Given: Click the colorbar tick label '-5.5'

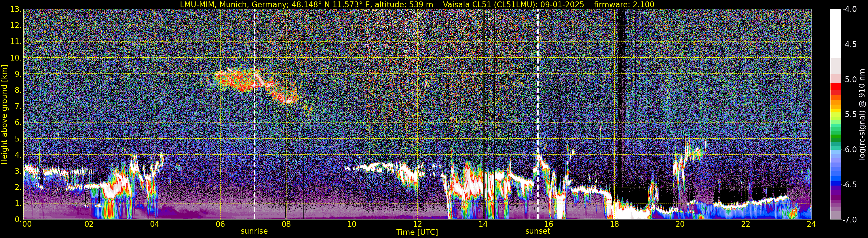Looking at the screenshot, I should click(849, 115).
